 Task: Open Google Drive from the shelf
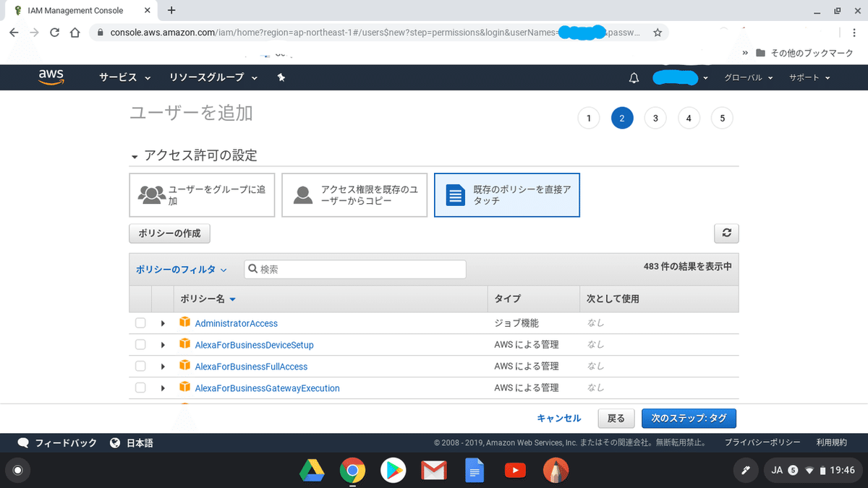(x=312, y=471)
